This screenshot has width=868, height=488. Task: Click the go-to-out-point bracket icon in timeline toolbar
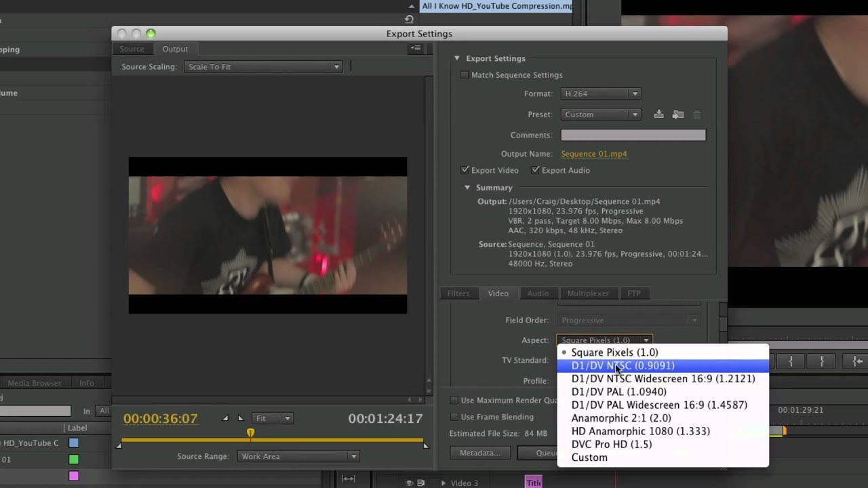click(x=821, y=361)
